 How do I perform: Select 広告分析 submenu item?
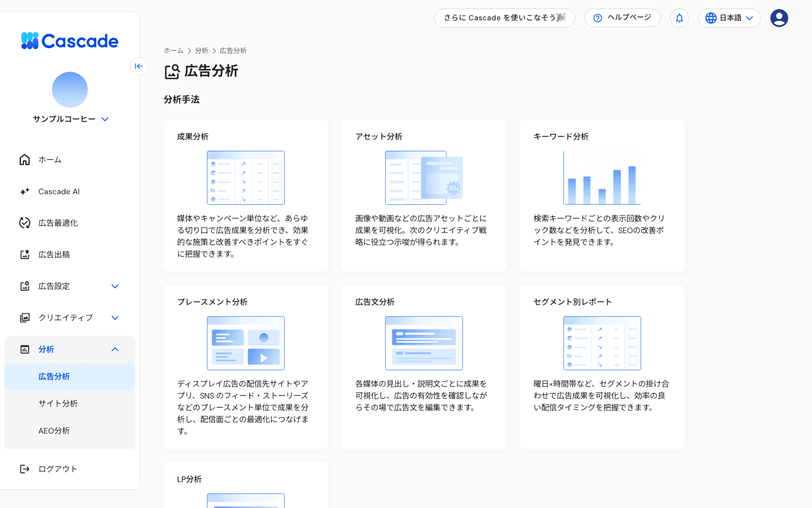pyautogui.click(x=70, y=376)
